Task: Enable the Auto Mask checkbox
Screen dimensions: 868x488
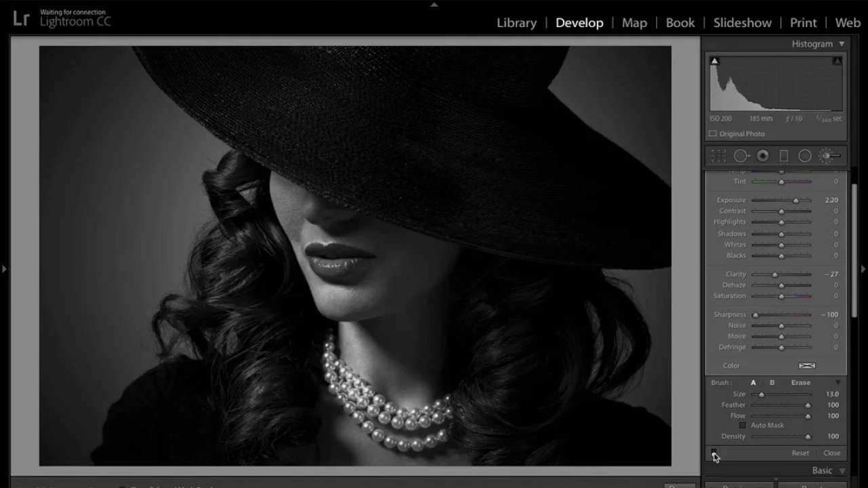Action: click(743, 426)
